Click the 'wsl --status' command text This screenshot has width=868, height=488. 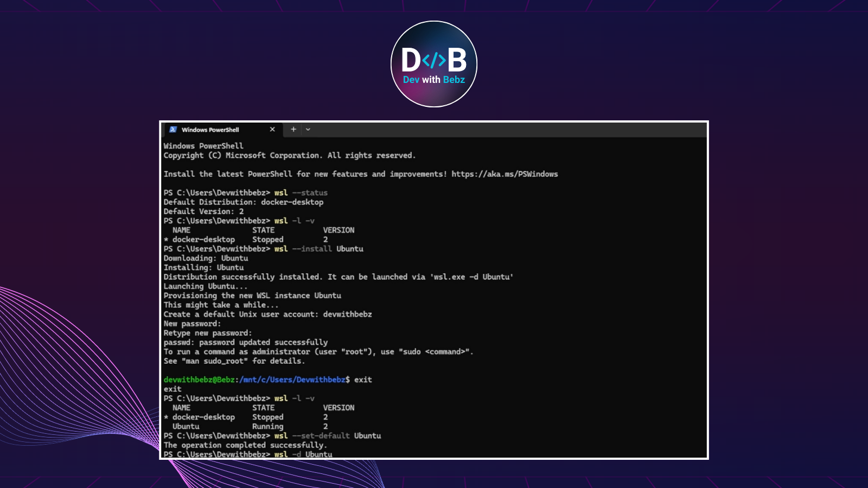(x=301, y=192)
